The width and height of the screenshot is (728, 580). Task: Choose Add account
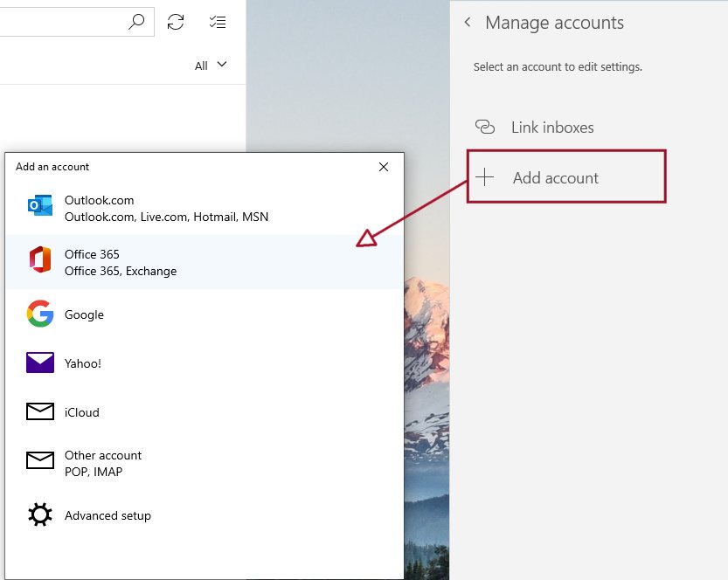click(x=566, y=176)
